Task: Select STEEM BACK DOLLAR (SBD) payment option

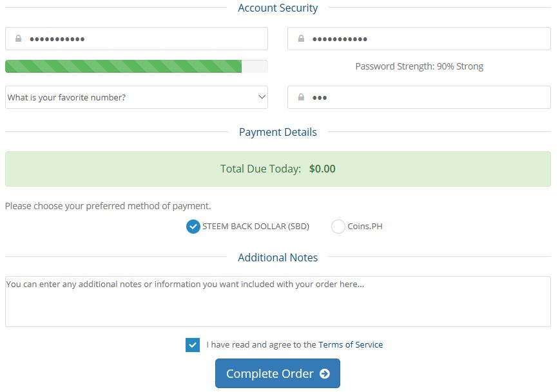Action: point(193,227)
